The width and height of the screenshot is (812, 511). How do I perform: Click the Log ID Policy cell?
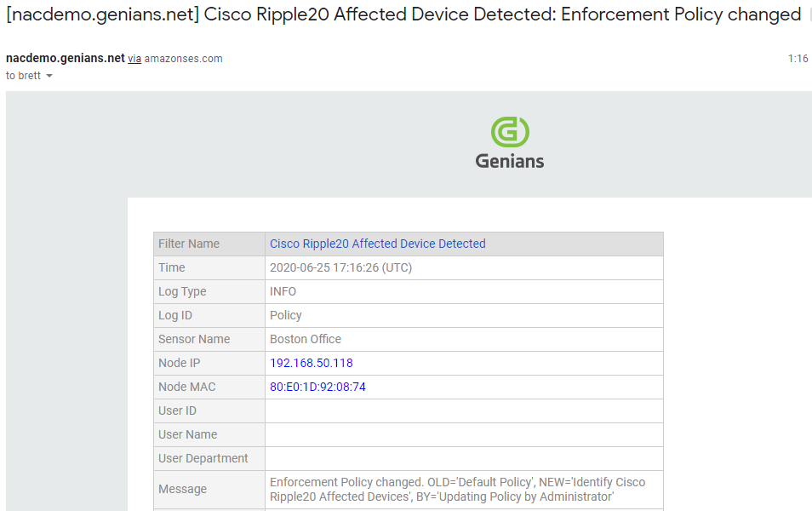click(286, 315)
